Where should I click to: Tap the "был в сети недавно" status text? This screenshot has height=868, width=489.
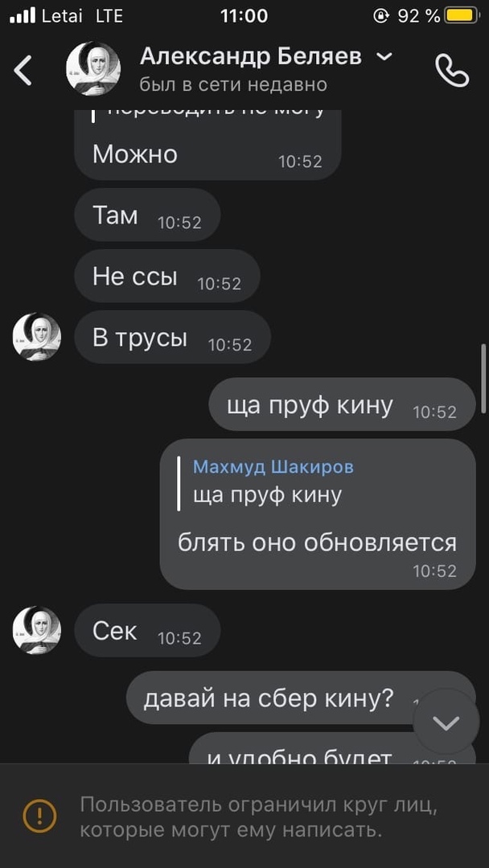[x=233, y=84]
